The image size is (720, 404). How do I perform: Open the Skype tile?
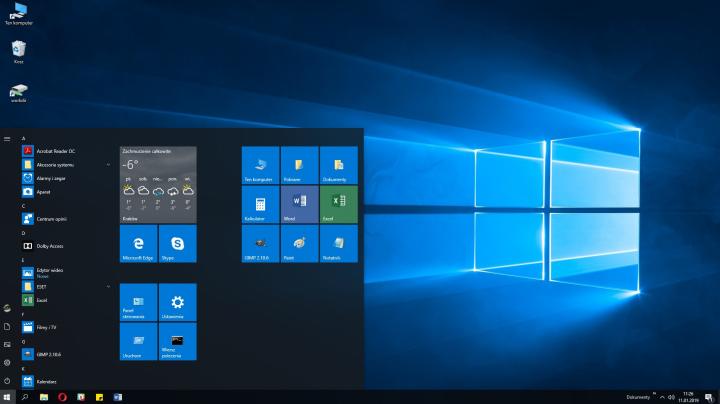click(177, 244)
